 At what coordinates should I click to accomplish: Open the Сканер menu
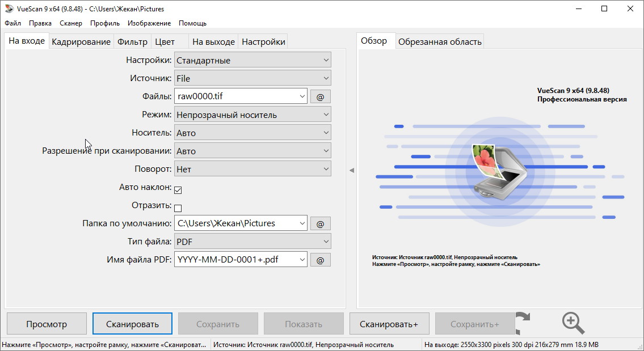[x=70, y=23]
